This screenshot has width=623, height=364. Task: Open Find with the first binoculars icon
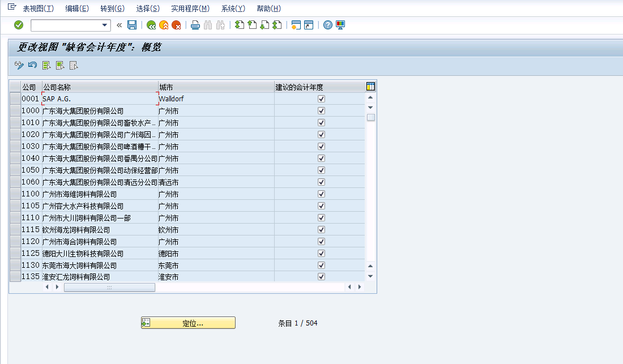click(x=208, y=25)
